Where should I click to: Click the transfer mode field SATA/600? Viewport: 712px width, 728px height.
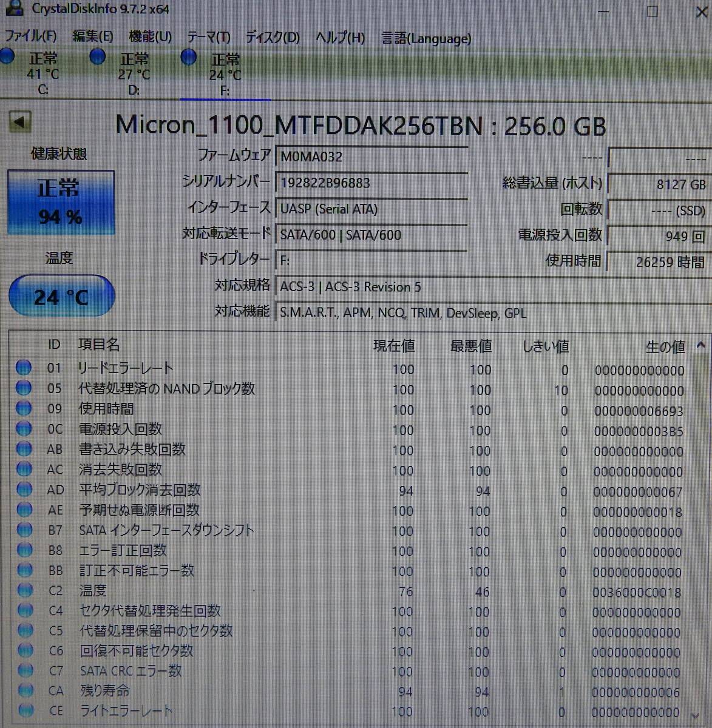coord(371,235)
